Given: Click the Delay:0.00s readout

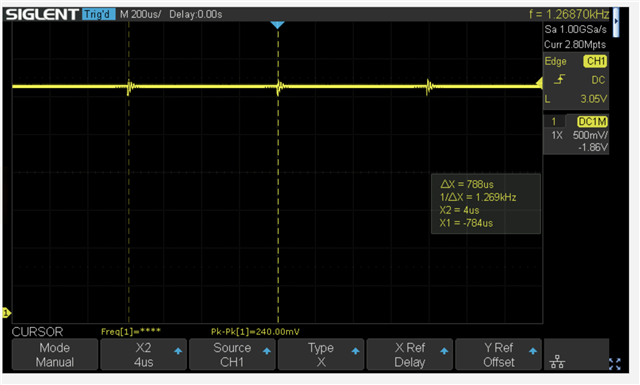Looking at the screenshot, I should (196, 14).
